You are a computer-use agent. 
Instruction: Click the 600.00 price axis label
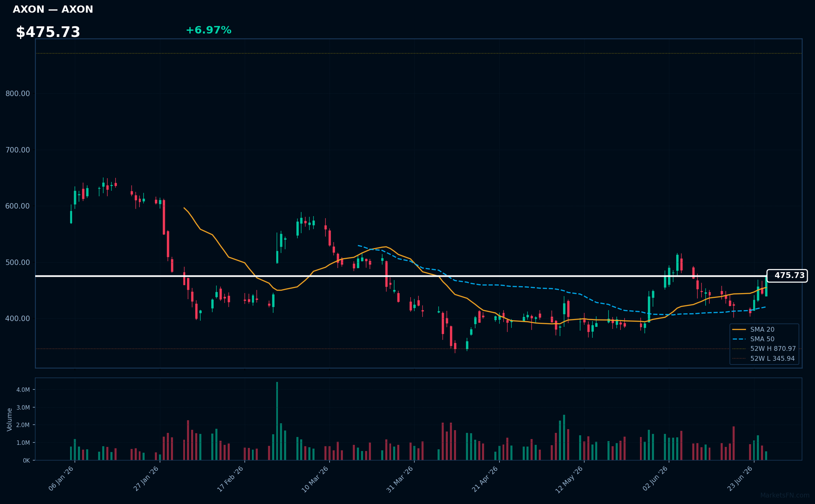(18, 206)
